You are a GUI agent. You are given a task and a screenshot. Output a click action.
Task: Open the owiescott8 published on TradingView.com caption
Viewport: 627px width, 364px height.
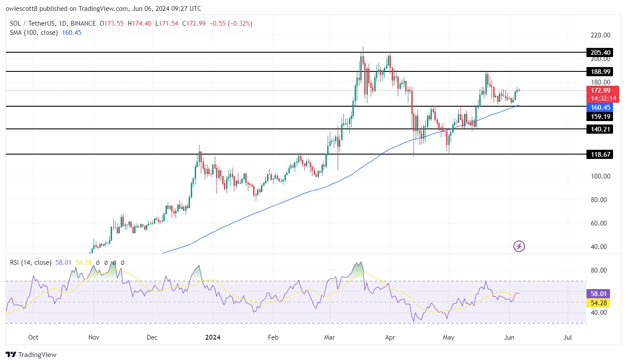pyautogui.click(x=105, y=8)
